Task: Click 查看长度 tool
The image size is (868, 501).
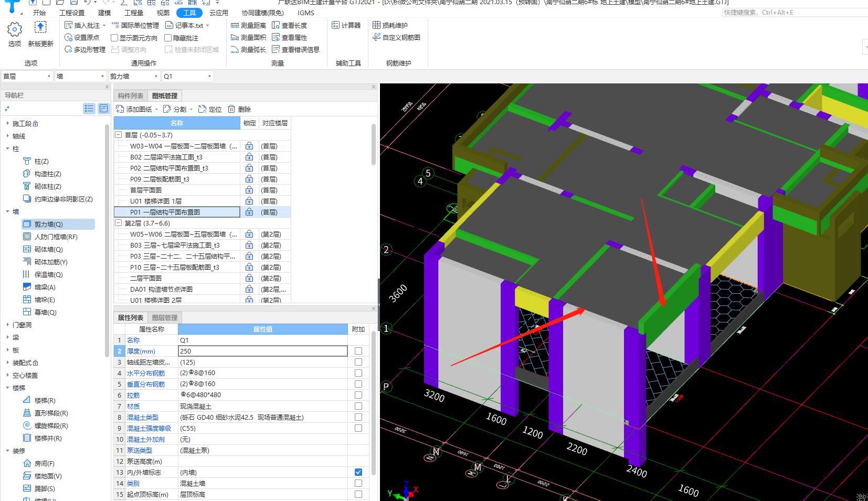Action: pyautogui.click(x=289, y=25)
